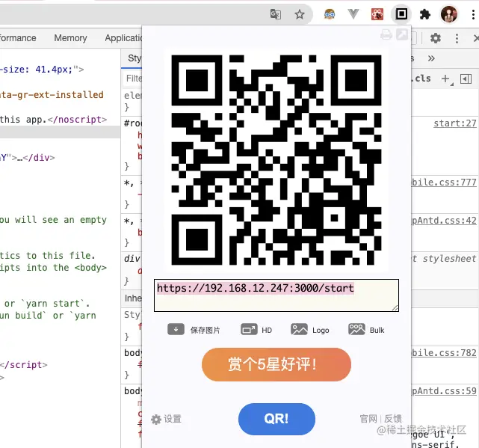Switch to the Memory tab
Screen dimensions: 479x448
tap(70, 38)
